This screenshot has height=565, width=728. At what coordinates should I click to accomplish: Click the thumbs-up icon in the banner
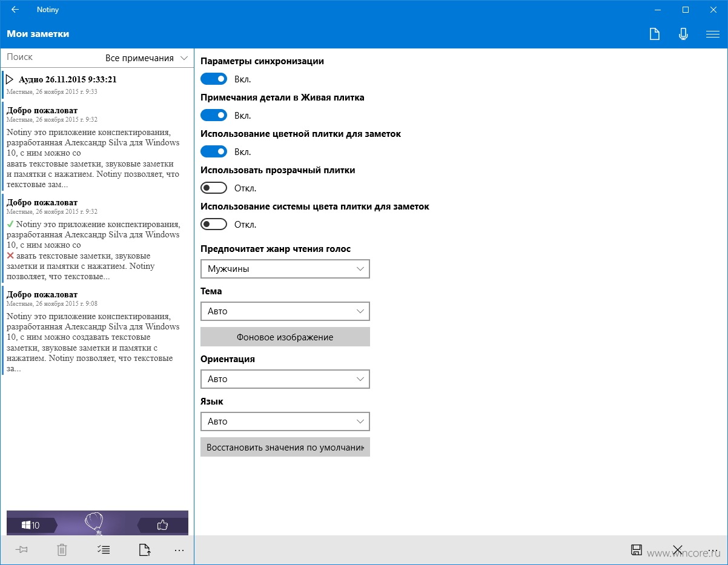pyautogui.click(x=162, y=525)
